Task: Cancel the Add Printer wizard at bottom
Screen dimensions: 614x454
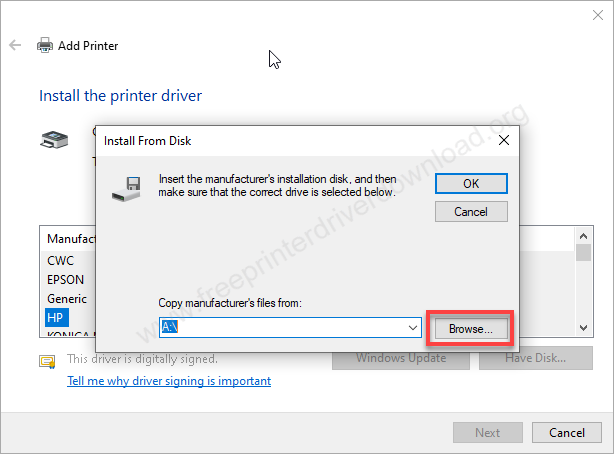Action: (566, 433)
